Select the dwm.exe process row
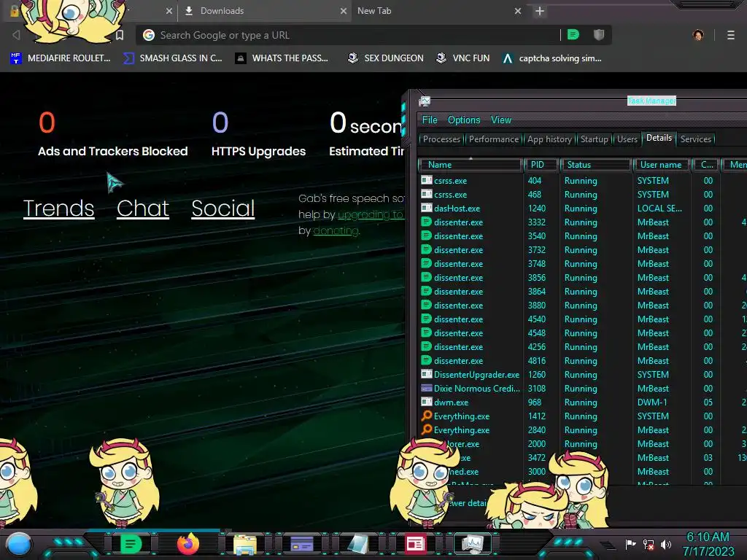747x560 pixels. point(582,402)
